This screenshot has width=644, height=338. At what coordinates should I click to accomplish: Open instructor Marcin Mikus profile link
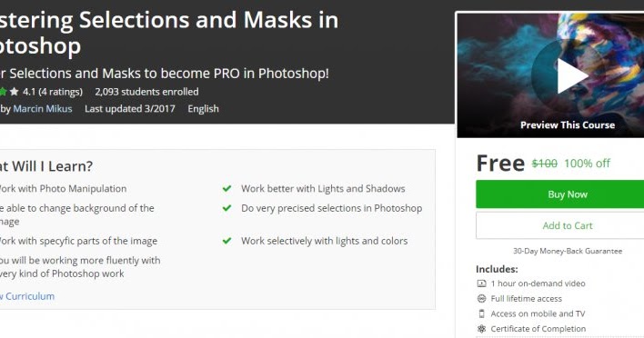coord(43,109)
